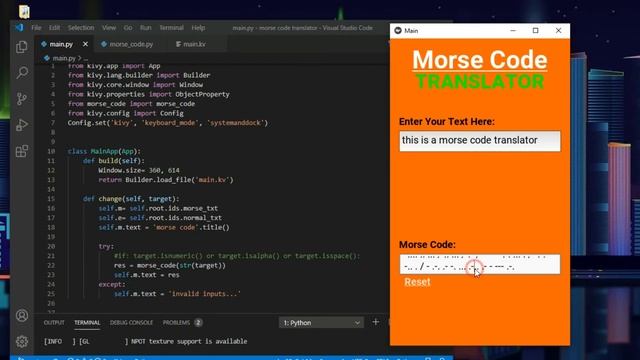Click the 'self.m.text = res' line
Screen dimensions: 640x360
[147, 275]
